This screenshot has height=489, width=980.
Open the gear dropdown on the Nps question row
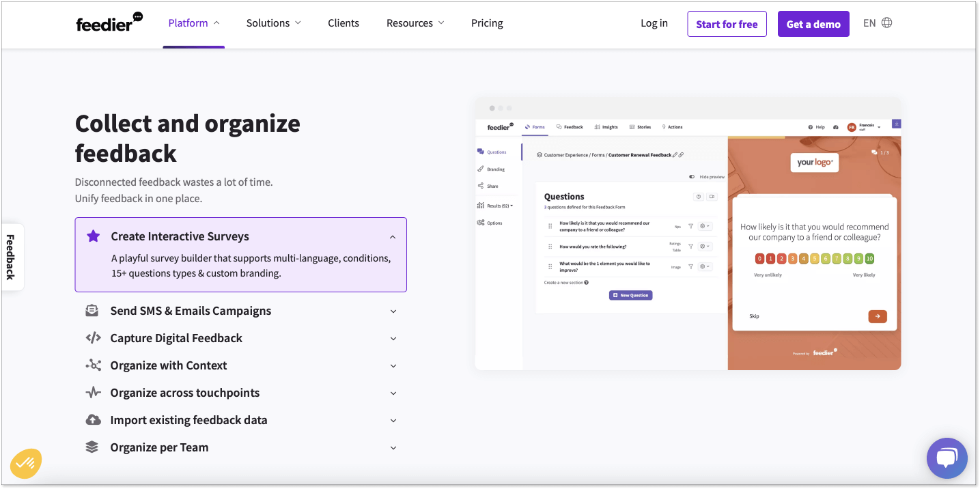pos(705,226)
